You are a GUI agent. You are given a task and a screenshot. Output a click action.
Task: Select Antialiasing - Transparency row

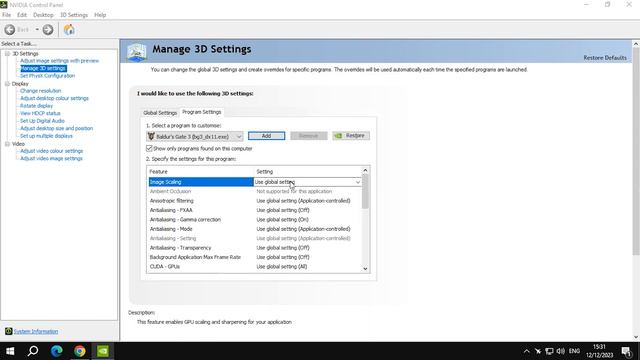[x=255, y=248]
